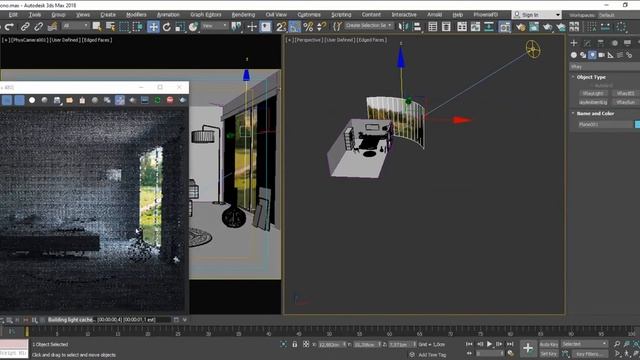Click the red stop render icon in frame buffer
Viewport: 640px width, 360px height.
(170, 100)
